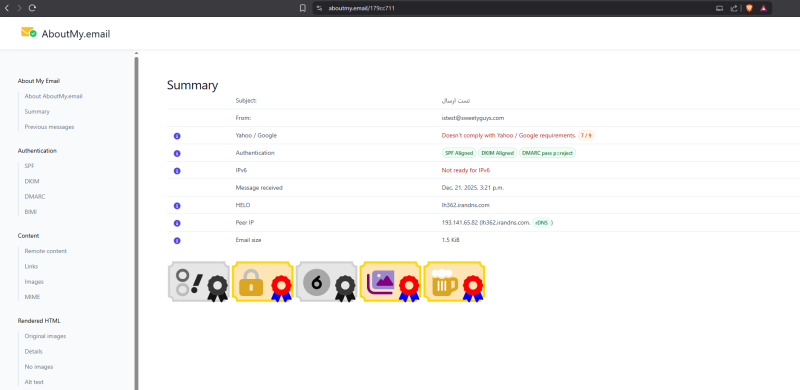Click the "Not ready for IPv6" text
The width and height of the screenshot is (800, 390).
click(466, 170)
